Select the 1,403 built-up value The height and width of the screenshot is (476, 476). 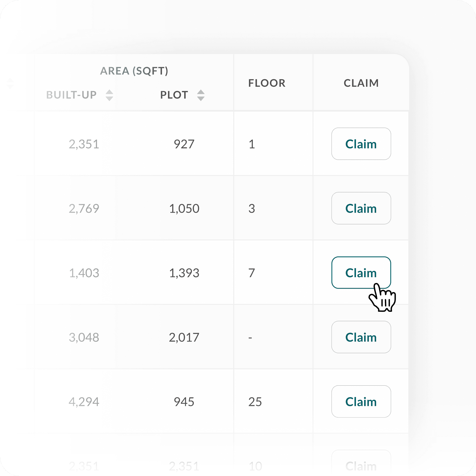click(84, 273)
